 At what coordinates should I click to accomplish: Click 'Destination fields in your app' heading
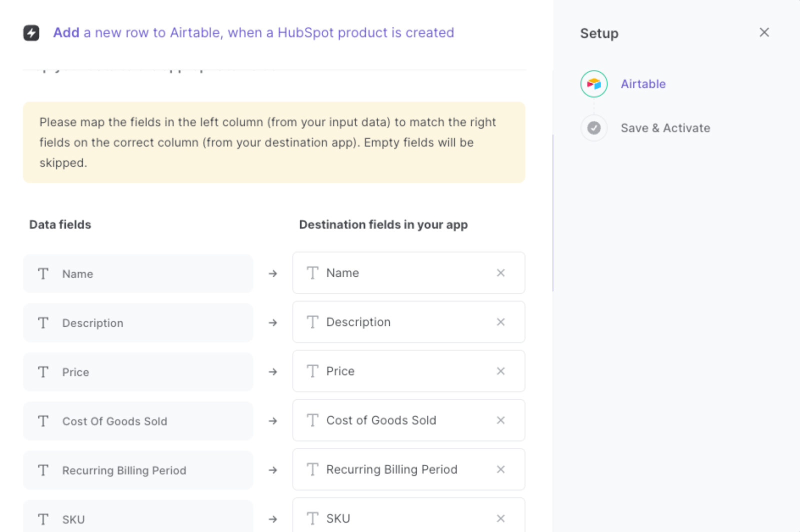pos(383,224)
